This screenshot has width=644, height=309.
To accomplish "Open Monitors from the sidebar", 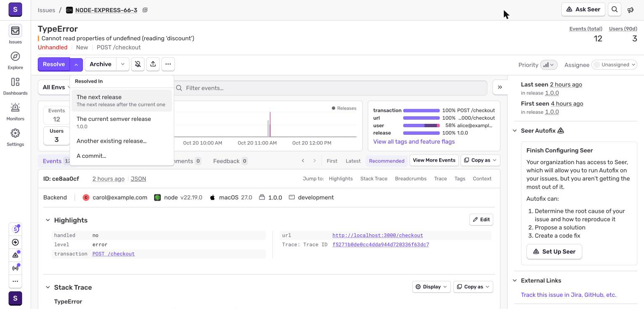I will (15, 111).
